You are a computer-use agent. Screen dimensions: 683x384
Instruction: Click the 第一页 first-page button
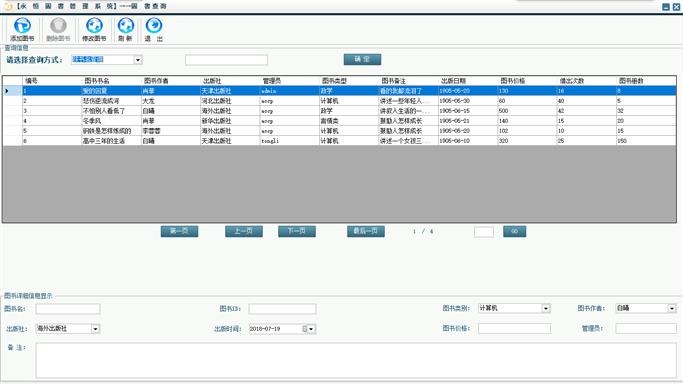coord(179,231)
